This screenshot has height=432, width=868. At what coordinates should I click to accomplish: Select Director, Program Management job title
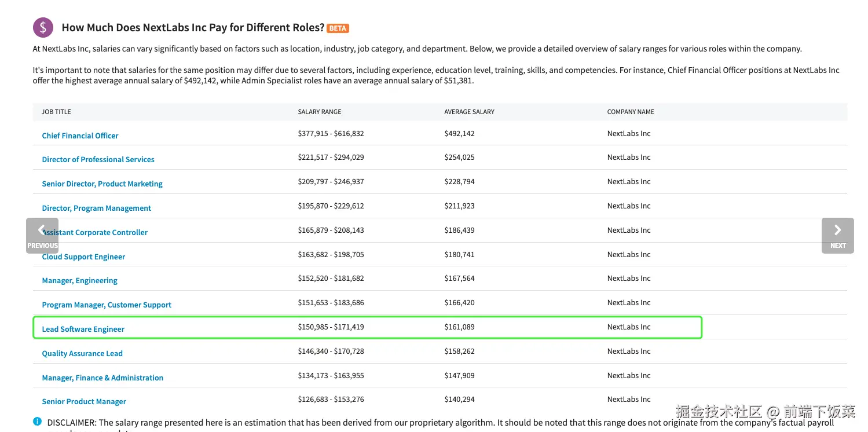[96, 208]
